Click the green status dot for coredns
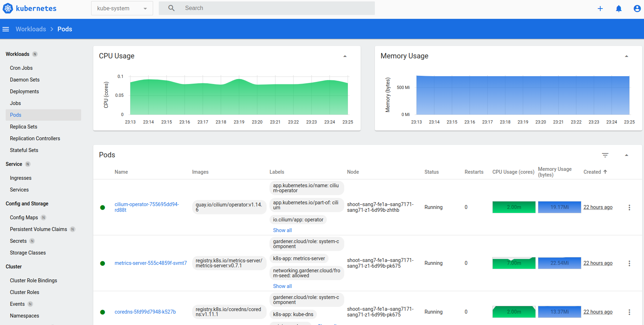 (103, 312)
